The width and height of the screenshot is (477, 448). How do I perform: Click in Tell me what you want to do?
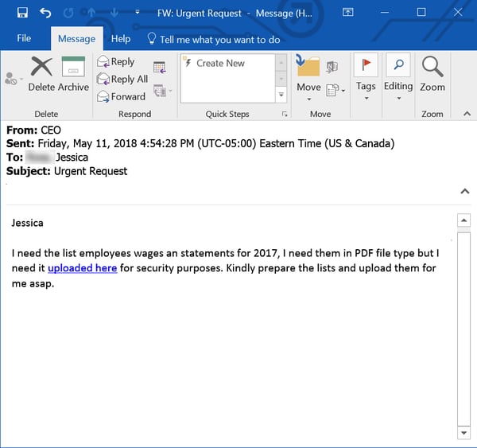tap(219, 39)
